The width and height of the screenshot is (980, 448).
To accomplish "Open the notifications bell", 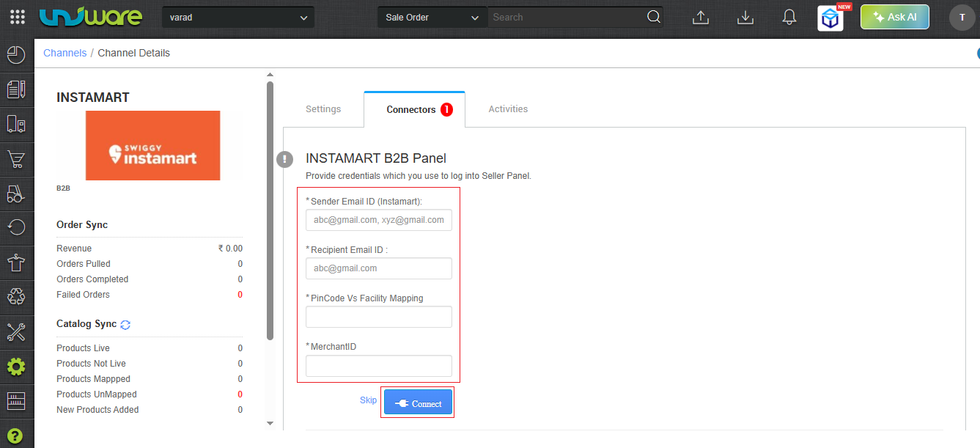I will pyautogui.click(x=789, y=17).
